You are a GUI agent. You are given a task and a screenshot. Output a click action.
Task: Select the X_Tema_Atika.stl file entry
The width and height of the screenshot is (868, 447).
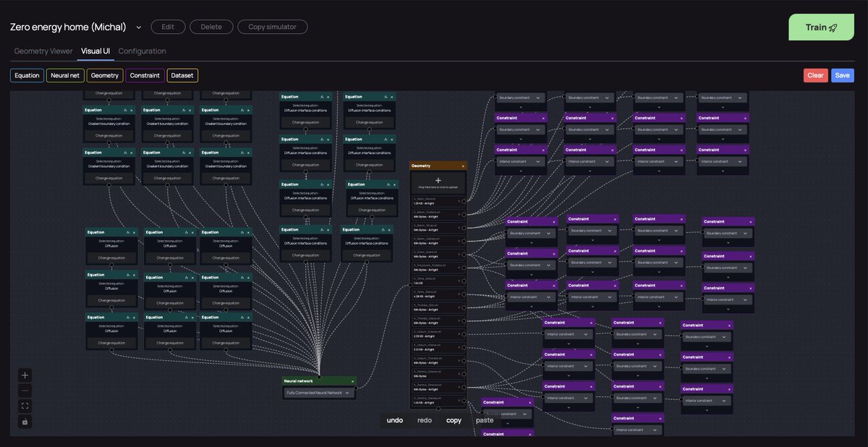tap(438, 281)
